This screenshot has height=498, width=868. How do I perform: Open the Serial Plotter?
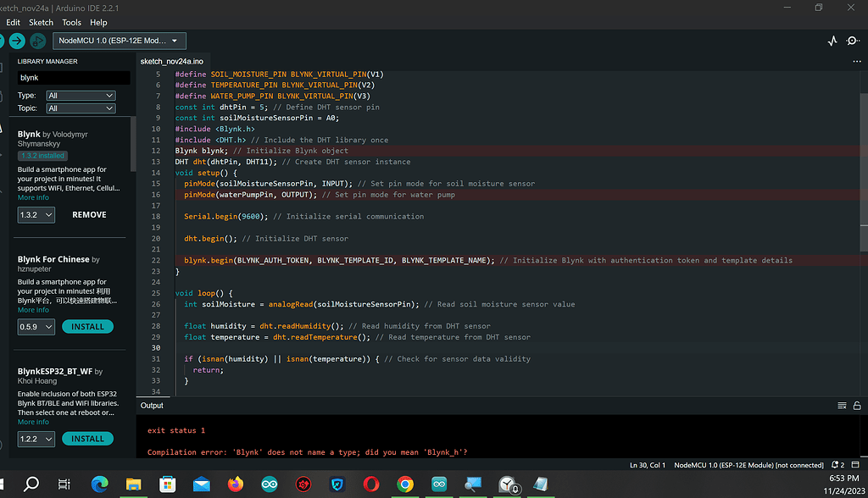pyautogui.click(x=832, y=41)
